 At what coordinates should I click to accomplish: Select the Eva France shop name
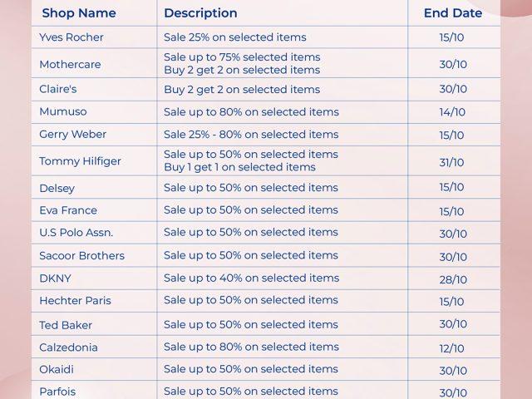(68, 210)
